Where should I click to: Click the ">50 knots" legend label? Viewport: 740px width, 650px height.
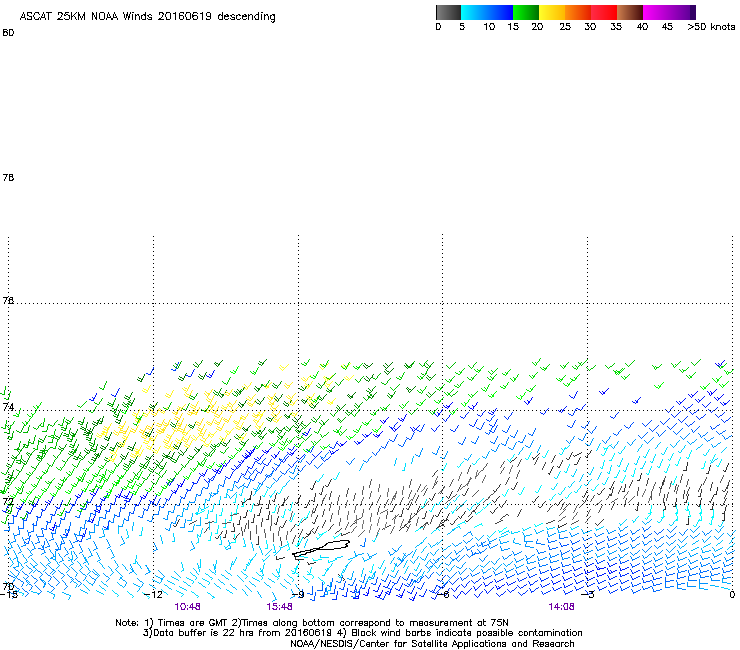click(711, 27)
